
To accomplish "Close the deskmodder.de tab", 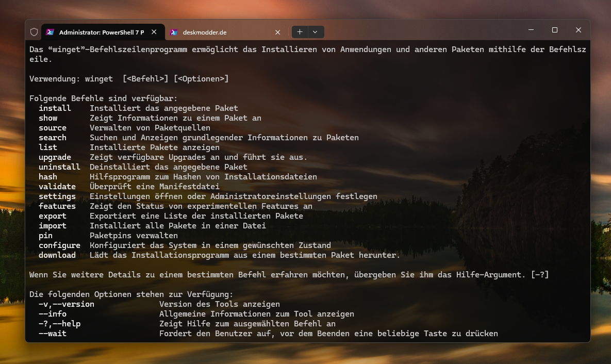I will point(277,32).
